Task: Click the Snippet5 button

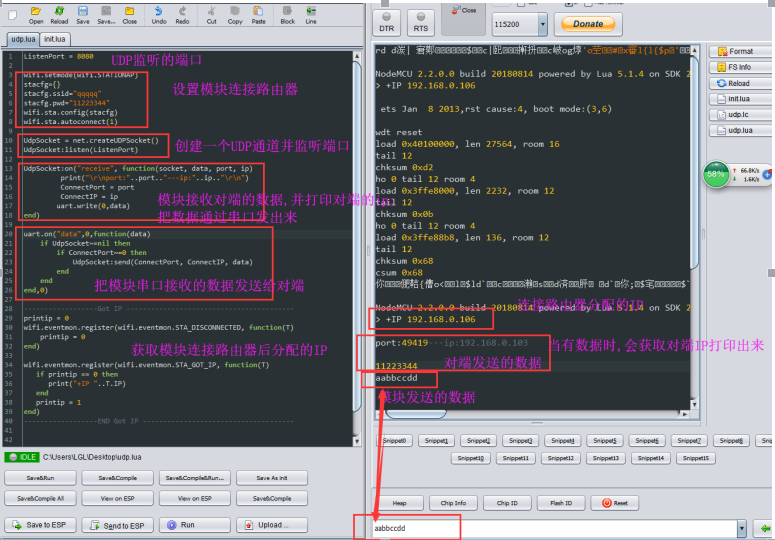Action: tap(605, 440)
